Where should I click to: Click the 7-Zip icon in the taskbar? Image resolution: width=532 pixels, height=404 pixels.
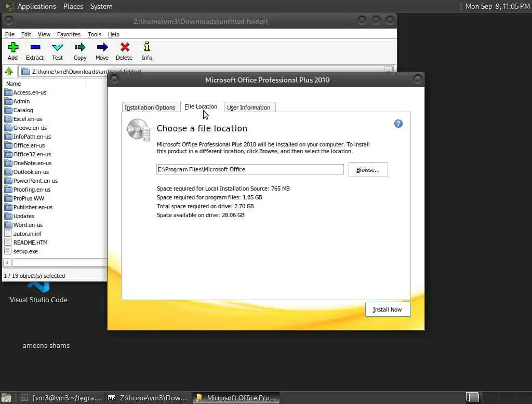(112, 398)
